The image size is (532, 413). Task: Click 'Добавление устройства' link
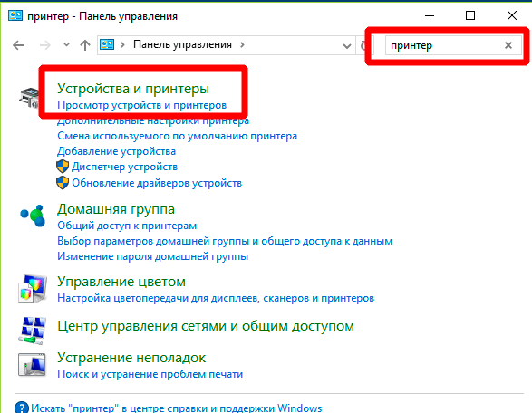[x=116, y=151]
